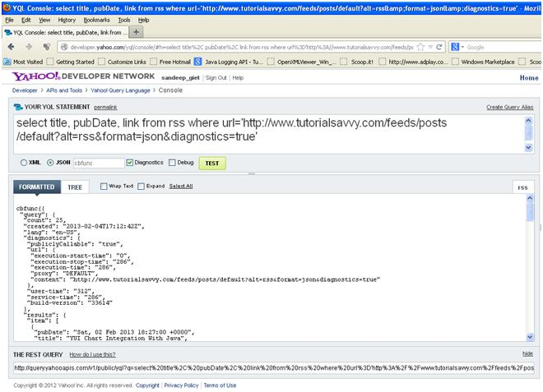The image size is (543, 392).
Task: Click the Google search engine icon
Action: tap(455, 47)
